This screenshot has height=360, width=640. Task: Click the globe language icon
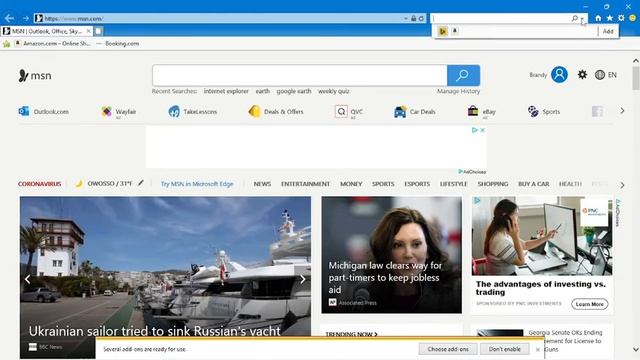600,75
